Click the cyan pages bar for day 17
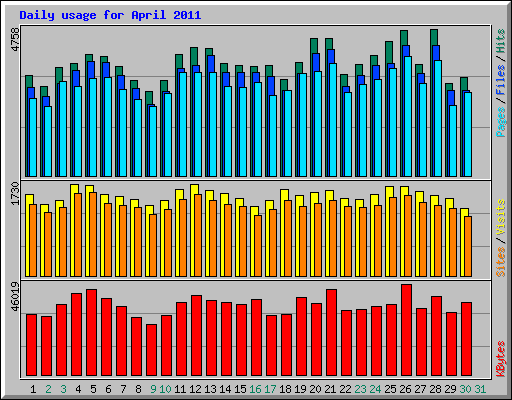Image resolution: width=512 pixels, height=400 pixels. tap(273, 136)
